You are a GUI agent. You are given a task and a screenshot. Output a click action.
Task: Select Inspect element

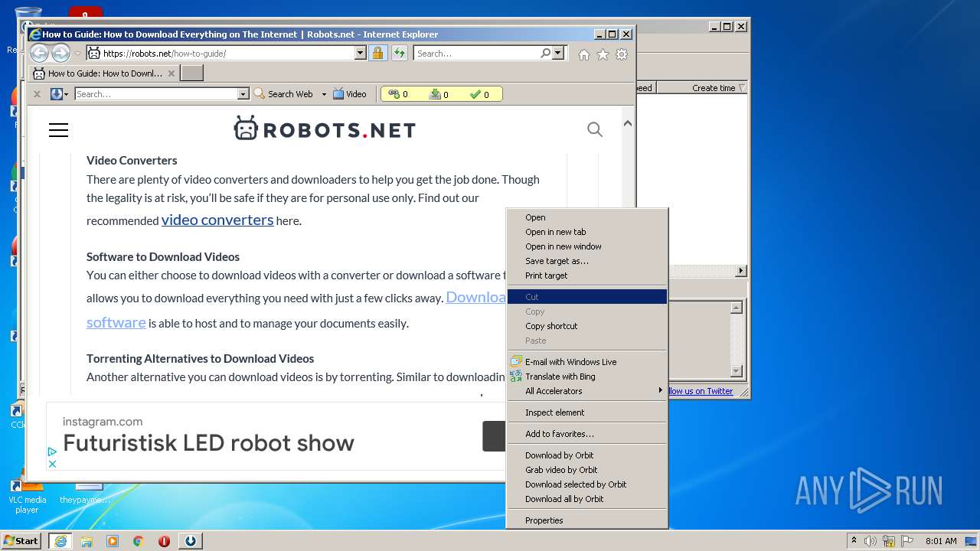[587, 412]
